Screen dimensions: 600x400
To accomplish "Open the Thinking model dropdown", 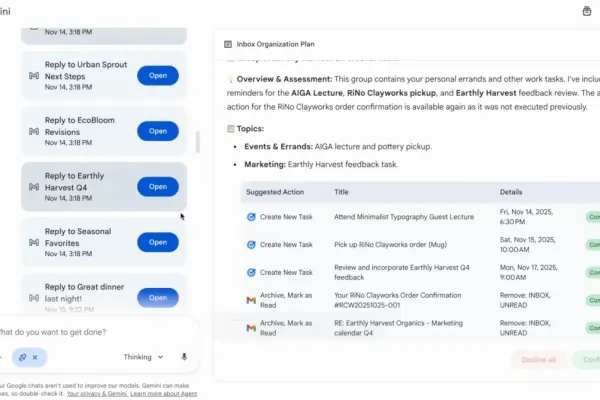I will (143, 357).
